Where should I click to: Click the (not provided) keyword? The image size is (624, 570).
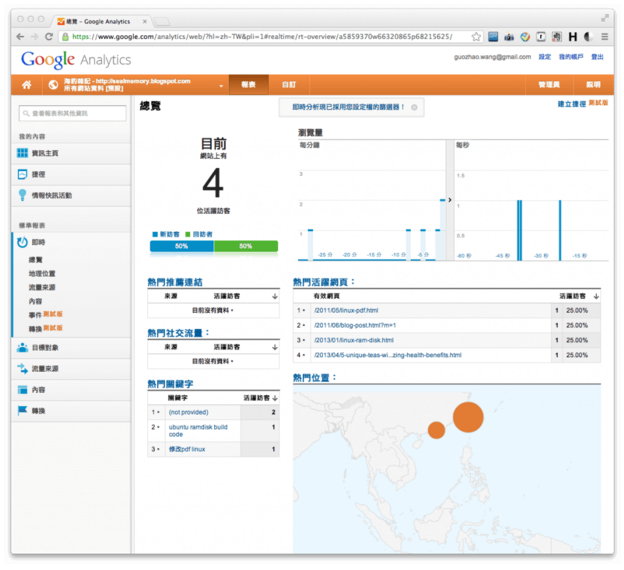click(x=188, y=412)
